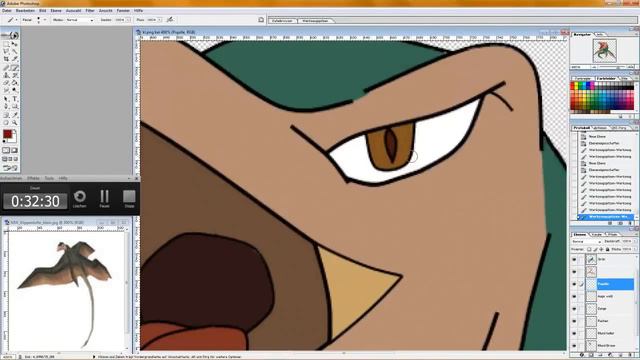Image resolution: width=640 pixels, height=360 pixels.
Task: Select the Eraser tool
Action: click(6, 83)
